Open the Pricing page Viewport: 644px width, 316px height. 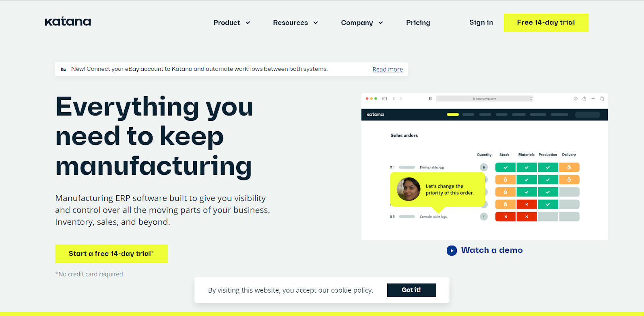click(418, 23)
